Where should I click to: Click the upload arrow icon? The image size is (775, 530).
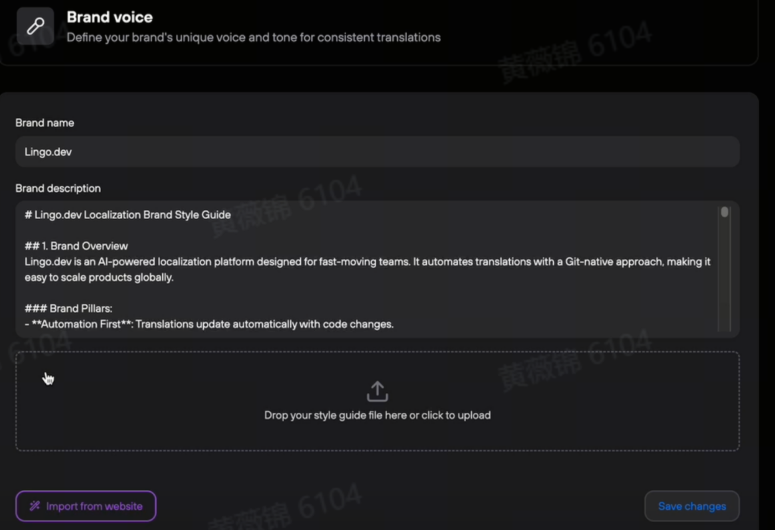(377, 391)
